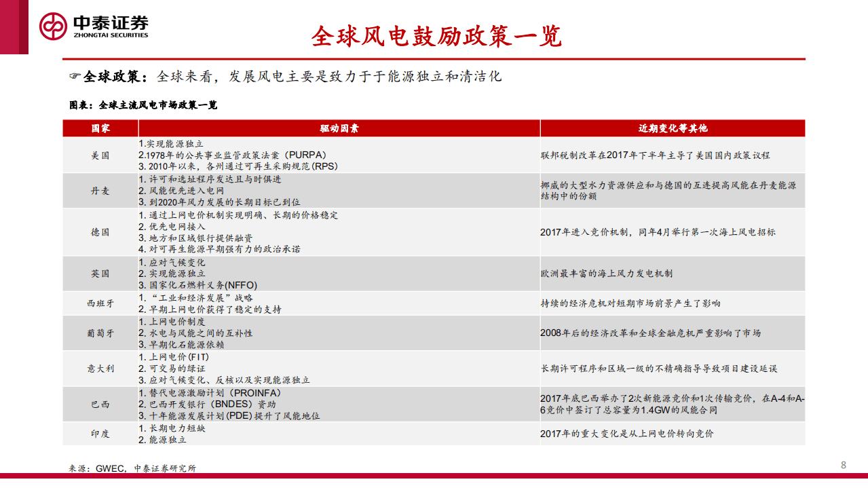
Task: Select the 巴西 country cell
Action: [x=100, y=404]
